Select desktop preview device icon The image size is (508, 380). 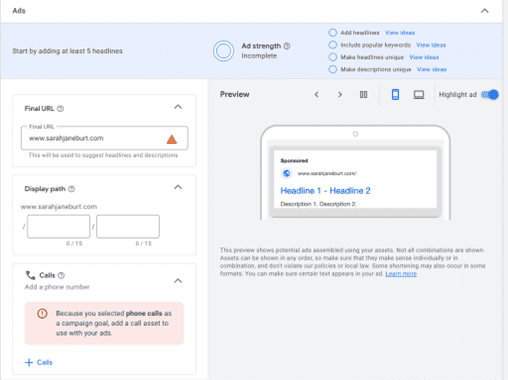pos(419,95)
